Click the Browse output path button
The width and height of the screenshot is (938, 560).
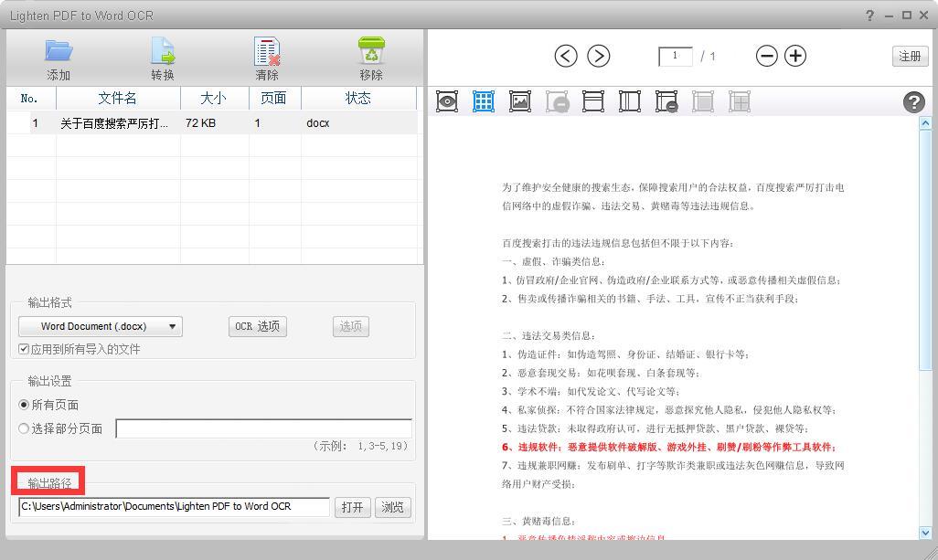pos(393,507)
